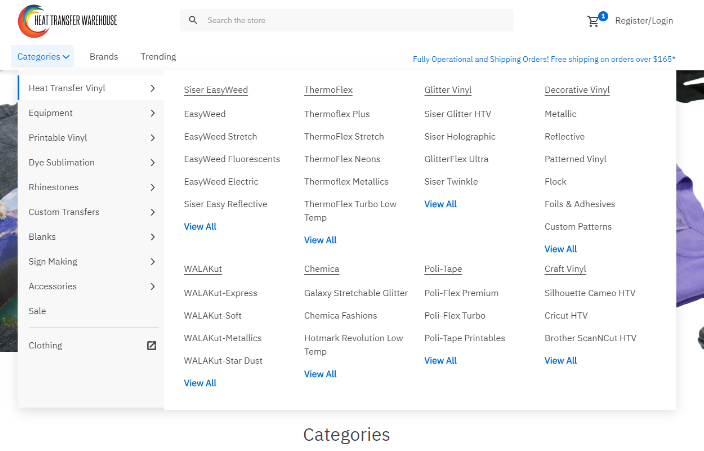View All under Siser EasyWeed

(200, 227)
